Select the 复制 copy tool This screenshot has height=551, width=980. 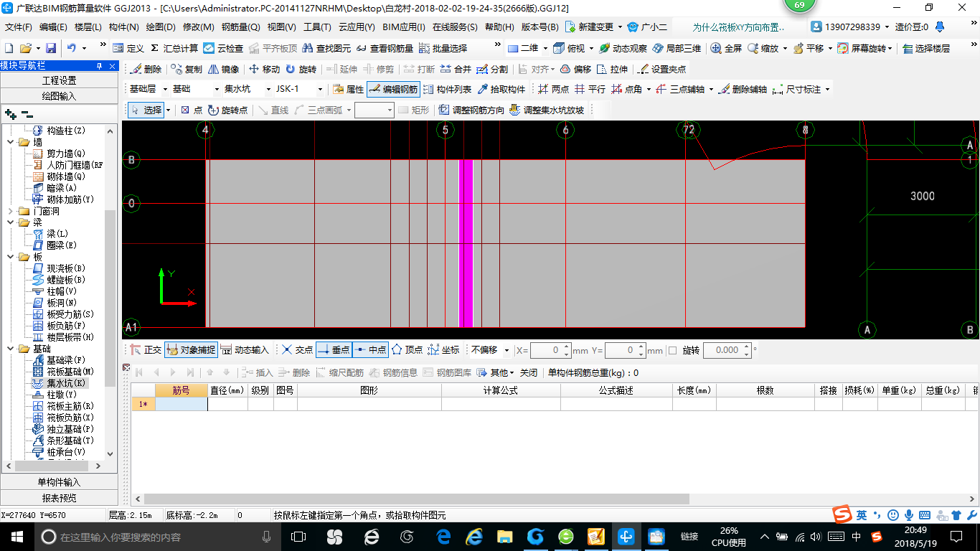[187, 69]
